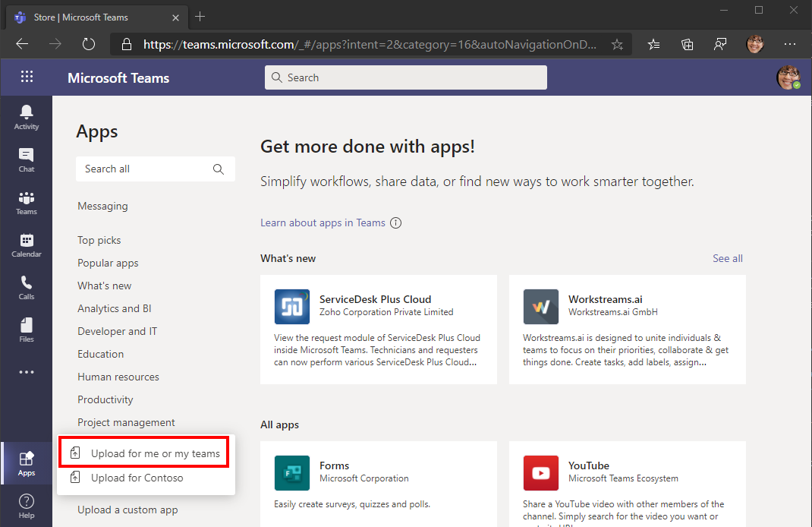Viewport: 812px width, 527px height.
Task: Click the magnifier icon in Search all
Action: pos(219,169)
